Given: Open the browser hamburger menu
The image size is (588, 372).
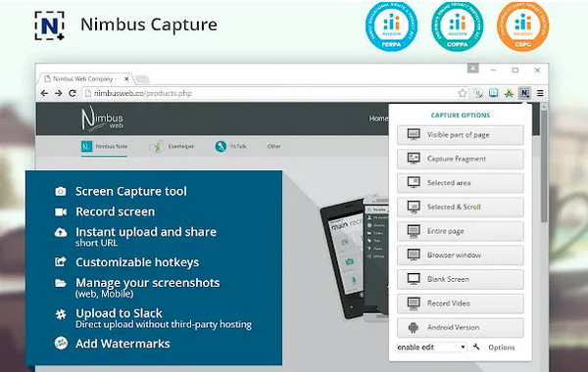Looking at the screenshot, I should point(540,93).
